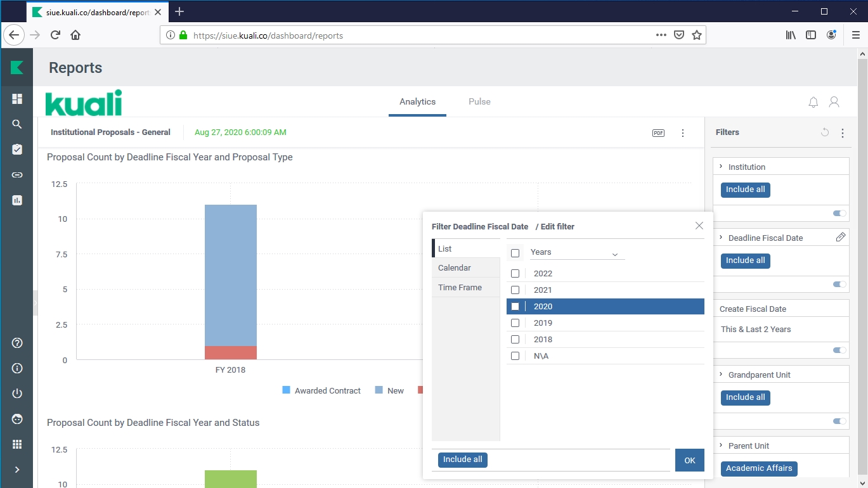Select the Time Frame filter tab

click(x=460, y=288)
